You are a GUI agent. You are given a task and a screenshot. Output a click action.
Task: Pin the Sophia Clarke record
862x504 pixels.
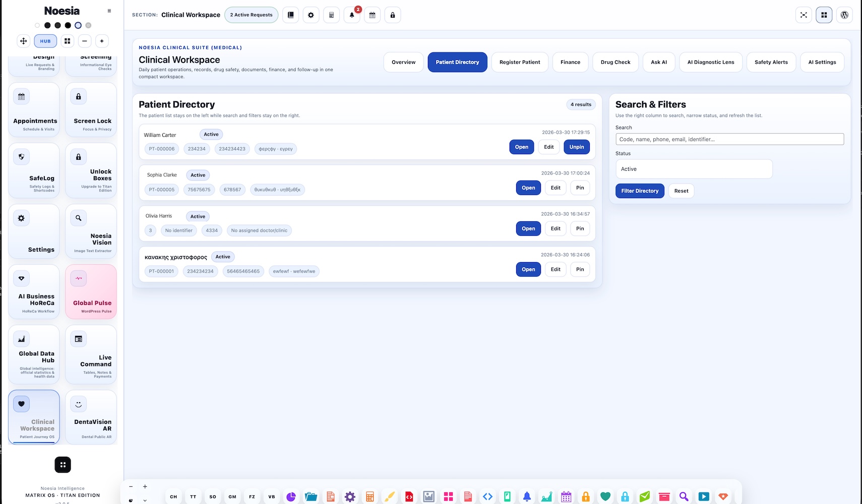pos(580,188)
